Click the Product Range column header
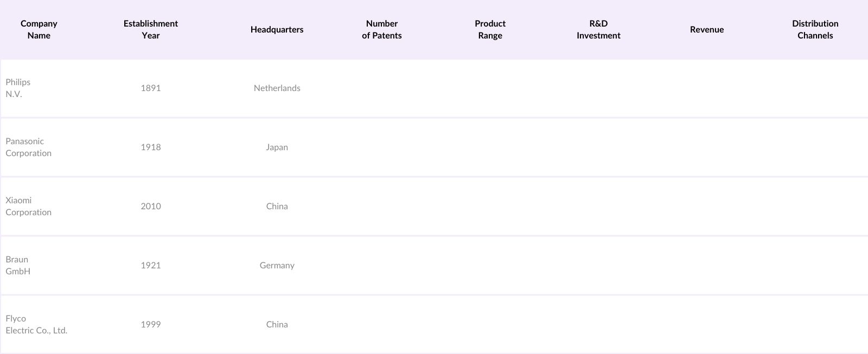 click(x=490, y=29)
